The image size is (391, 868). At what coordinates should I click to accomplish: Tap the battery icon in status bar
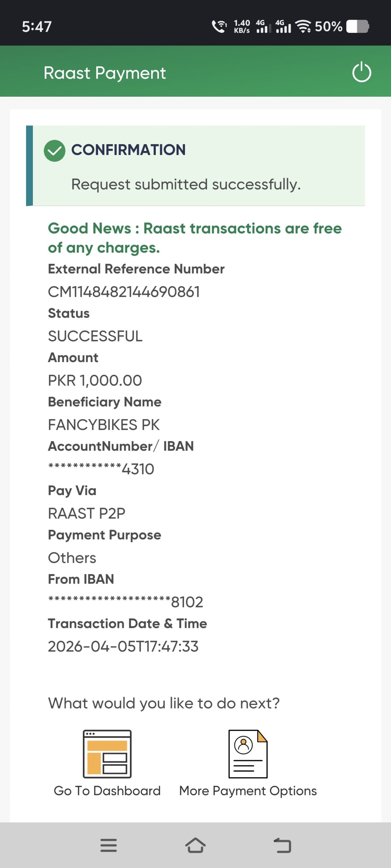(357, 26)
